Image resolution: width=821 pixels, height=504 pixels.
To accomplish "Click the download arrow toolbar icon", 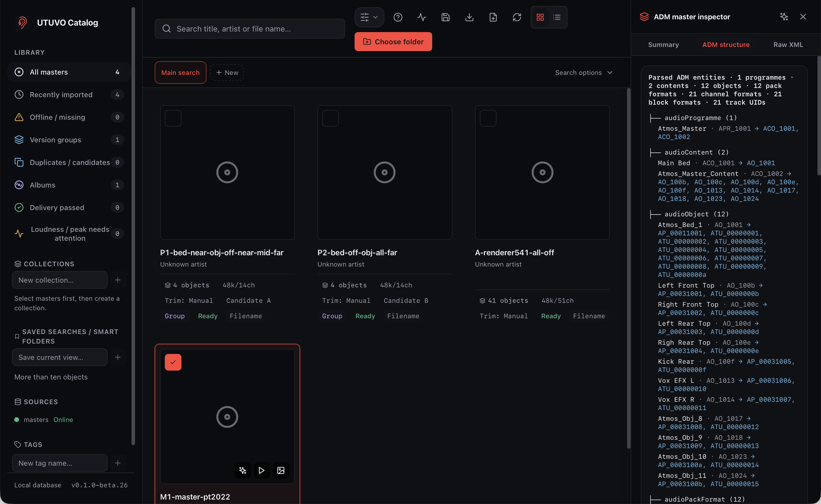I will click(469, 17).
